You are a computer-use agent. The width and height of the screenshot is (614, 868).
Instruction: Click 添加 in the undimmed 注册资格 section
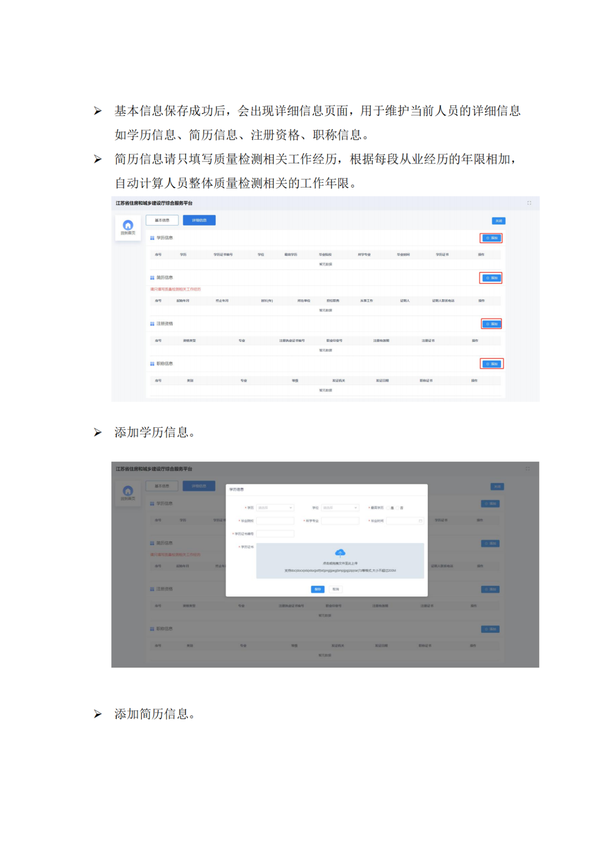tap(491, 324)
